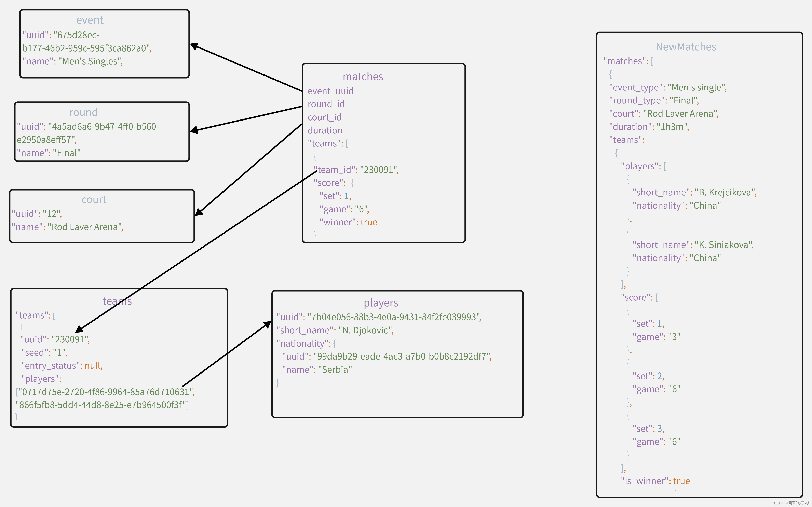Select the round_type "Final" line
The height and width of the screenshot is (507, 812).
click(x=654, y=101)
